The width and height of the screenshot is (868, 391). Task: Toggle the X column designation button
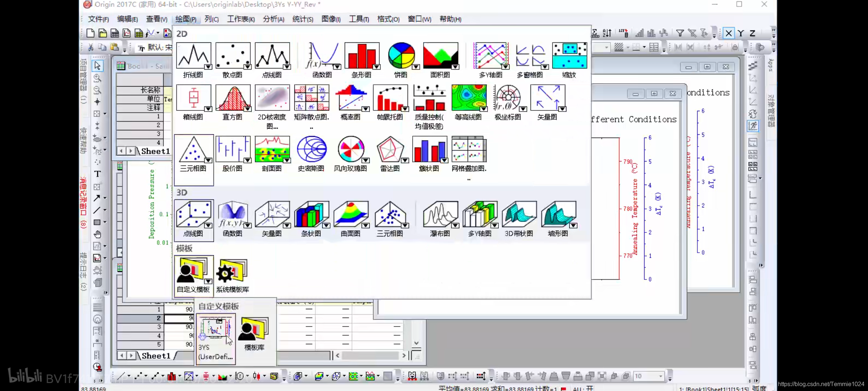(x=728, y=34)
